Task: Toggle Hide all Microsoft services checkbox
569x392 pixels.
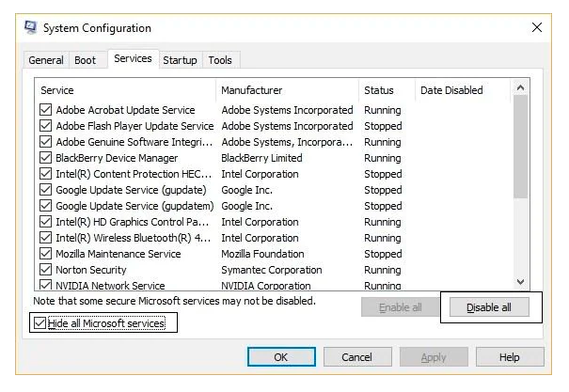Action: pyautogui.click(x=40, y=323)
